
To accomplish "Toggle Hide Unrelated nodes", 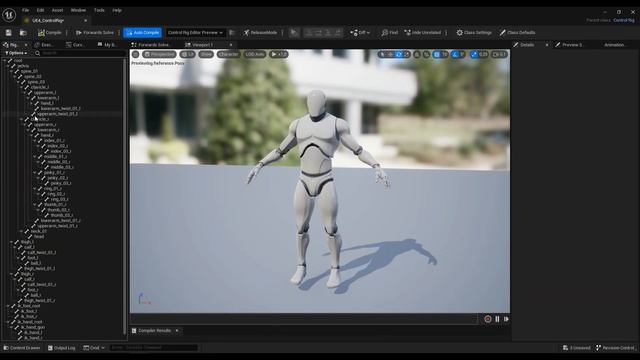I will click(x=422, y=33).
